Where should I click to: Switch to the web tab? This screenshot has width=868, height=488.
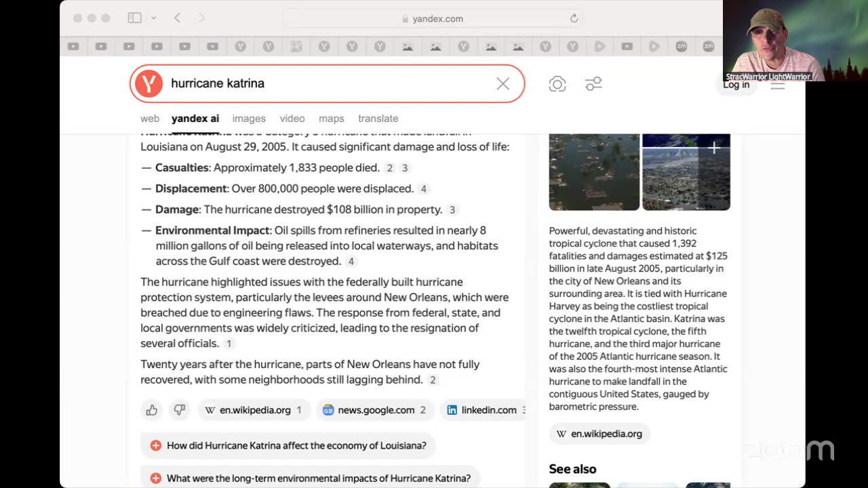150,119
